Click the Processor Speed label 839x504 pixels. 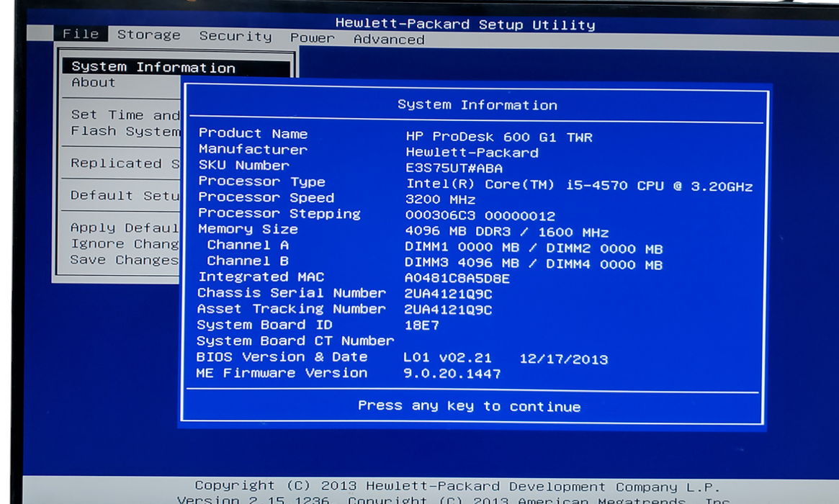pos(266,197)
